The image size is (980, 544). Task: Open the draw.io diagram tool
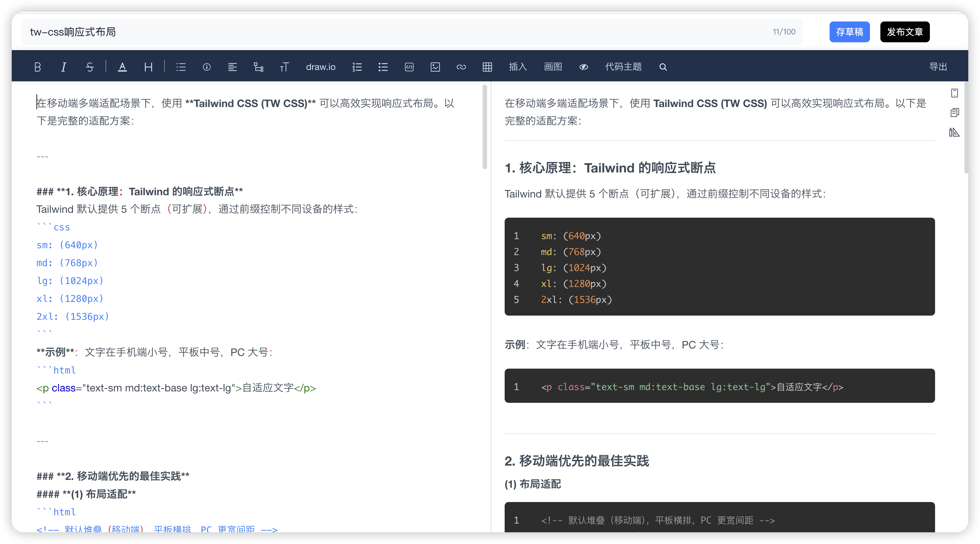(x=320, y=67)
